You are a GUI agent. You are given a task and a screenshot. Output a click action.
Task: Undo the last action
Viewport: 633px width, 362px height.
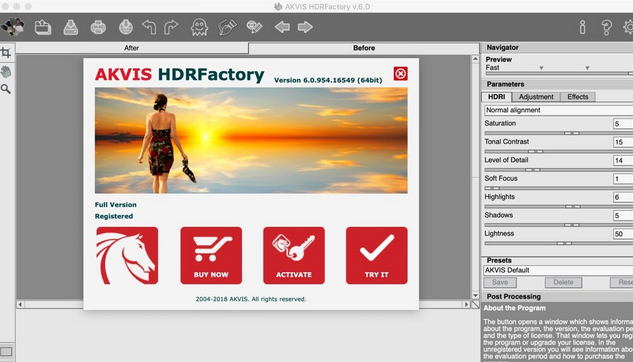tap(149, 27)
